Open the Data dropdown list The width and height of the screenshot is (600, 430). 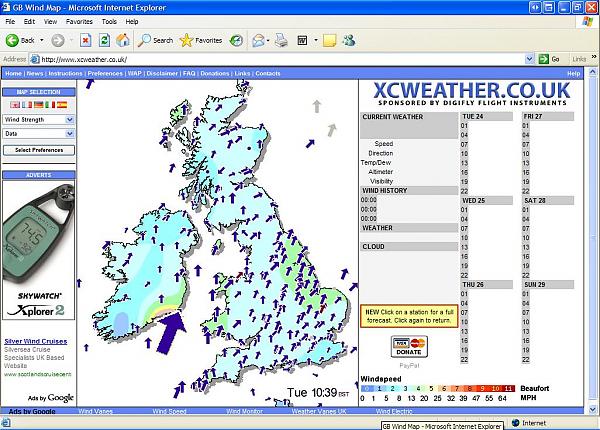click(x=69, y=133)
